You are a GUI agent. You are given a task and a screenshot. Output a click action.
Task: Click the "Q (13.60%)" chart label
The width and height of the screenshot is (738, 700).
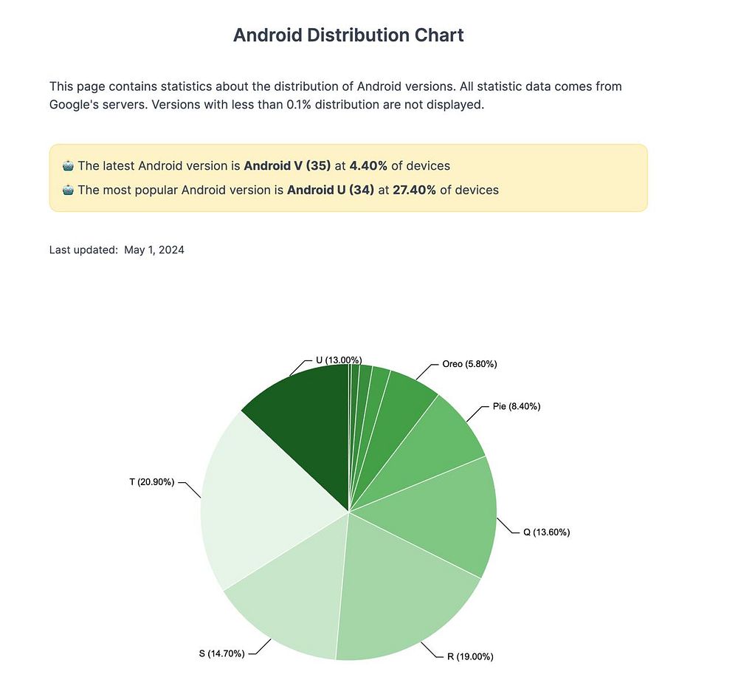point(546,532)
